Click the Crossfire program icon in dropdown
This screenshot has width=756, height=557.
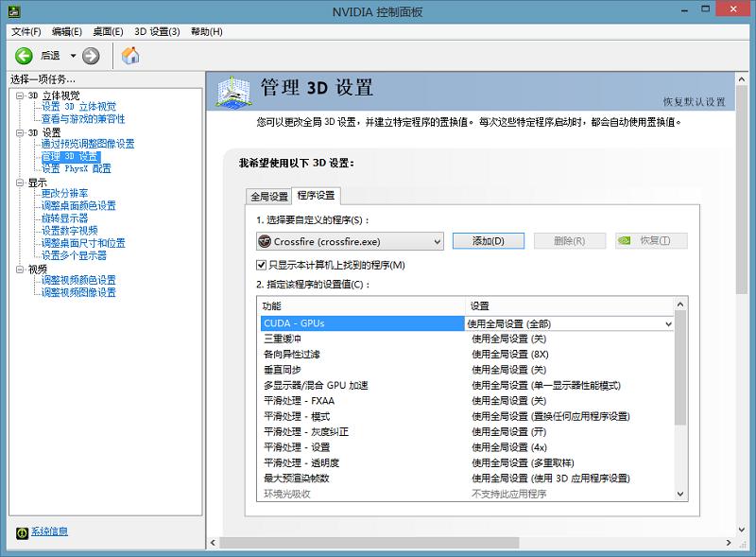(x=266, y=241)
